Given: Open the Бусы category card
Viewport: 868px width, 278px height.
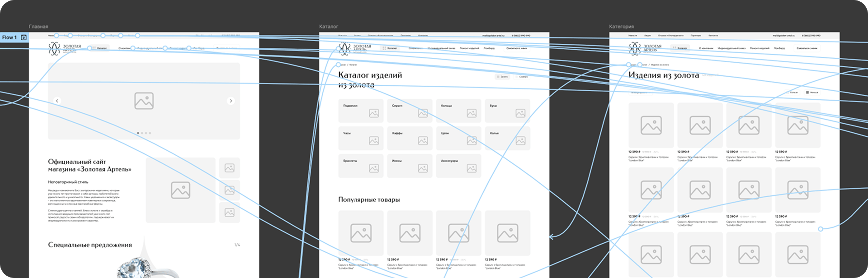Looking at the screenshot, I should pyautogui.click(x=507, y=111).
